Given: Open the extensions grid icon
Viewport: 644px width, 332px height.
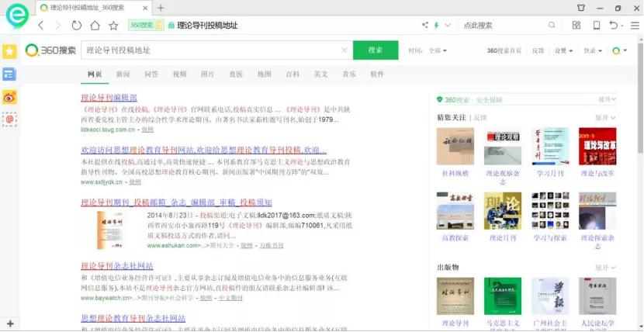Looking at the screenshot, I should (x=576, y=26).
